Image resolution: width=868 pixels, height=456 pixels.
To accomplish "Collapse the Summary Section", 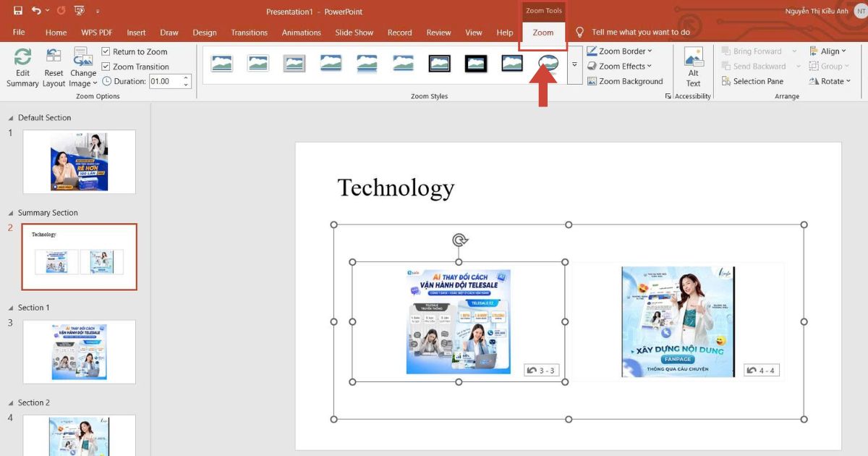I will click(10, 213).
